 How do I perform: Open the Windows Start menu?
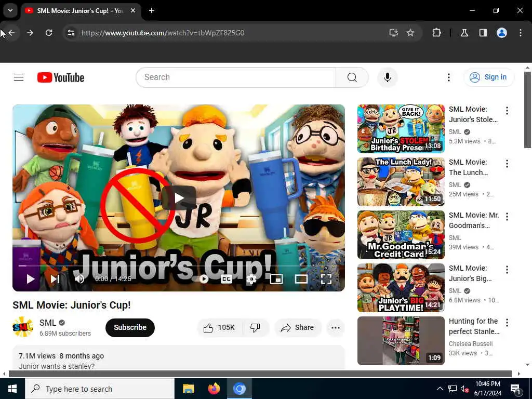(12, 389)
